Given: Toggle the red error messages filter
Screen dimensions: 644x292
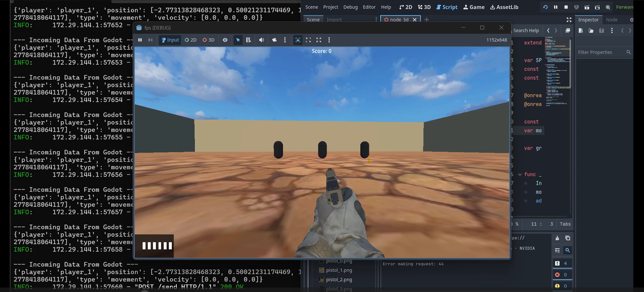Looking at the screenshot, I should pos(562,275).
